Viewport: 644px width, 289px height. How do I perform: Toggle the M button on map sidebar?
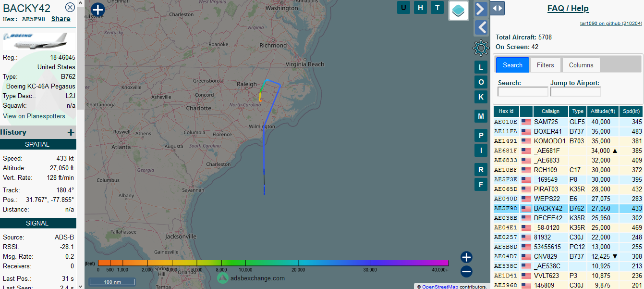pos(481,116)
